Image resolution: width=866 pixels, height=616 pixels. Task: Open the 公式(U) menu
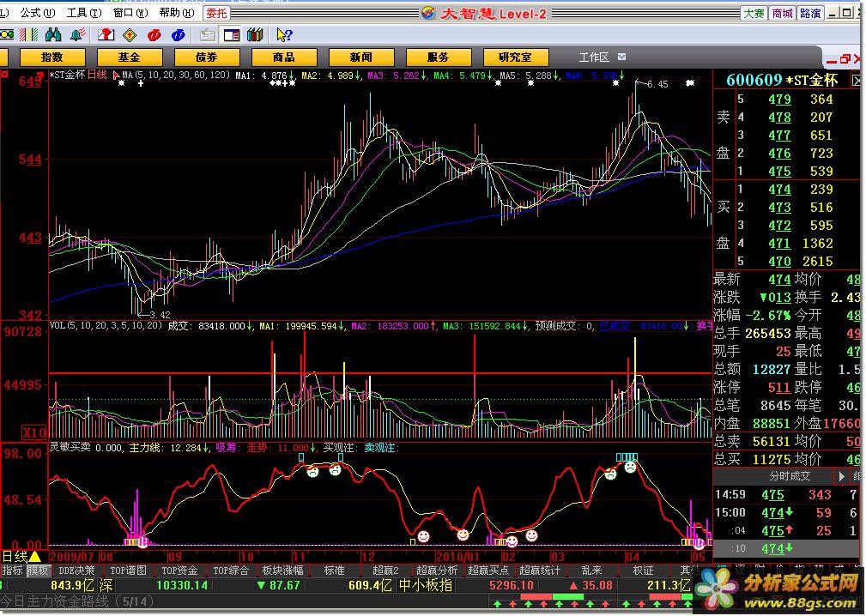point(38,12)
